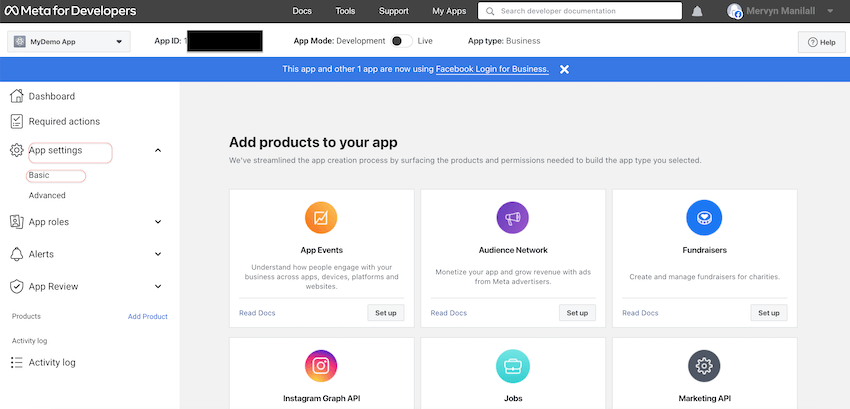Click the MyDemo App selector icon

pos(20,42)
